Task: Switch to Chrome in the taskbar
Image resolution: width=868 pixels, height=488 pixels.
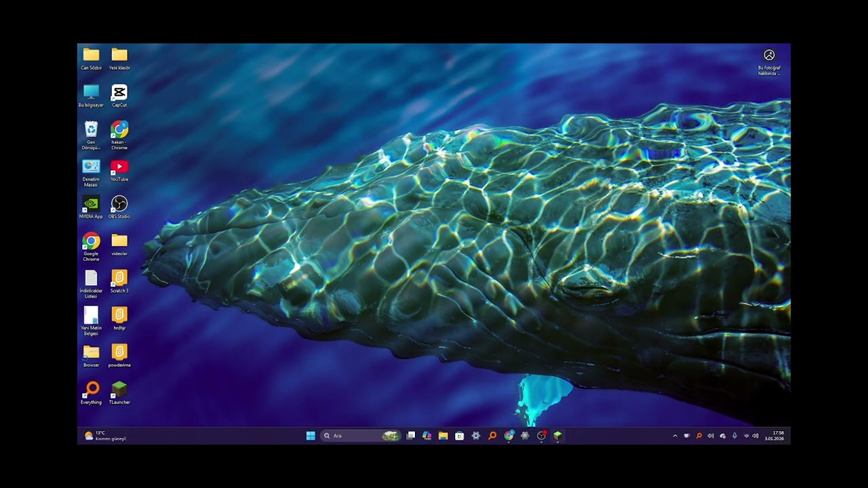Action: 509,436
